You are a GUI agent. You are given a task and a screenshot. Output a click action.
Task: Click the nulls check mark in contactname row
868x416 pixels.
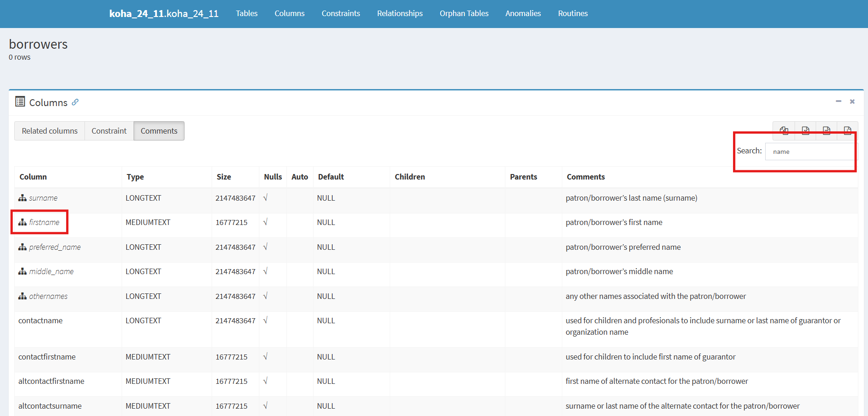click(265, 320)
